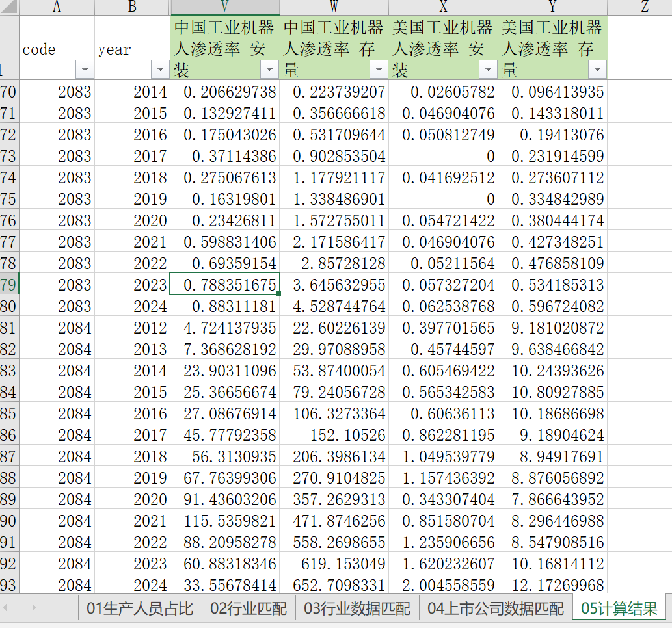
Task: Click filter arrow in column X header
Action: pyautogui.click(x=488, y=69)
